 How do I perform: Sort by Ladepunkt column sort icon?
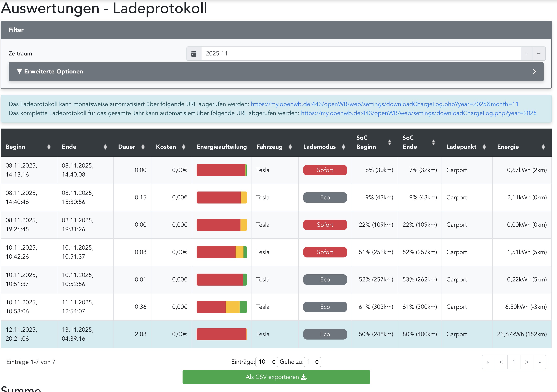pos(484,147)
